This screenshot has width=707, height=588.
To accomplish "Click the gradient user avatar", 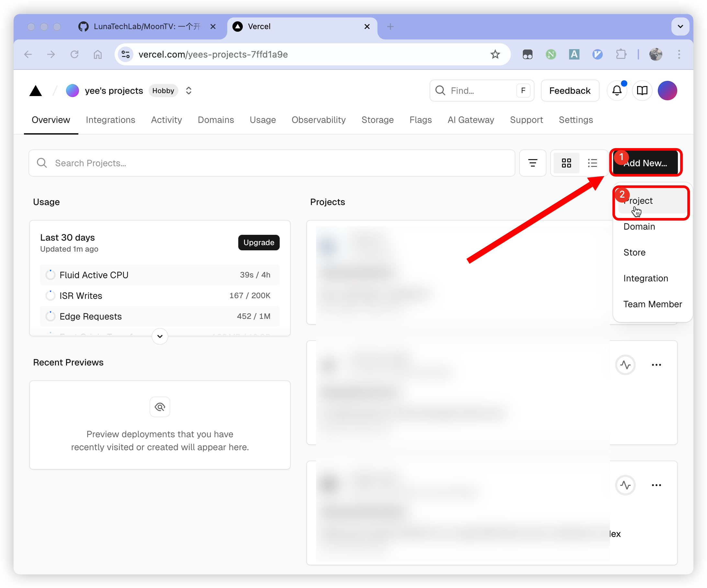I will pyautogui.click(x=667, y=91).
